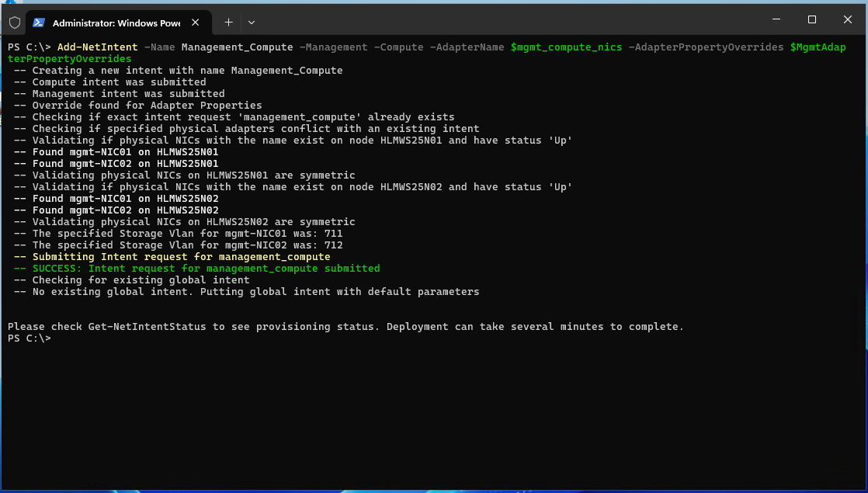Viewport: 868px width, 493px height.
Task: Click the -AdapterPropertyOverrides parameter text
Action: 706,47
